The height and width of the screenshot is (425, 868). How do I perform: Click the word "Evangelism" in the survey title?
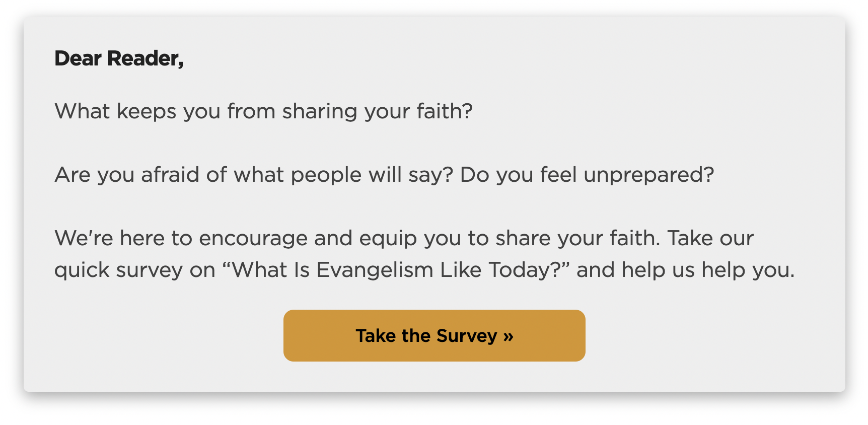click(375, 270)
